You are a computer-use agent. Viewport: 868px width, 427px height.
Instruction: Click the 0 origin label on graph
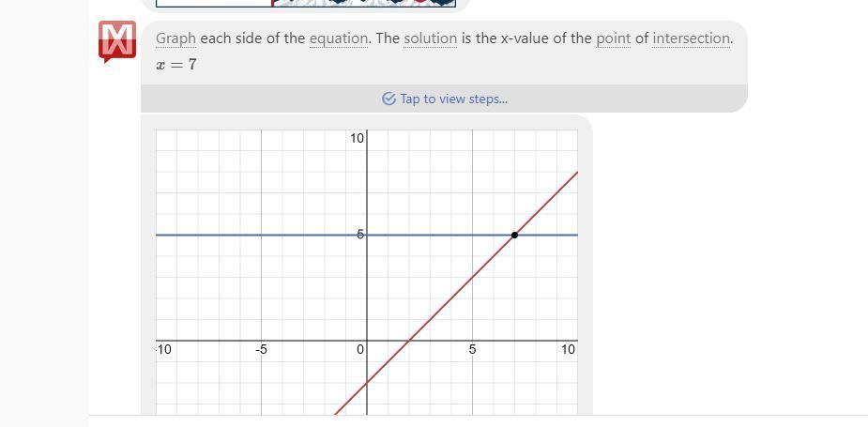(360, 350)
